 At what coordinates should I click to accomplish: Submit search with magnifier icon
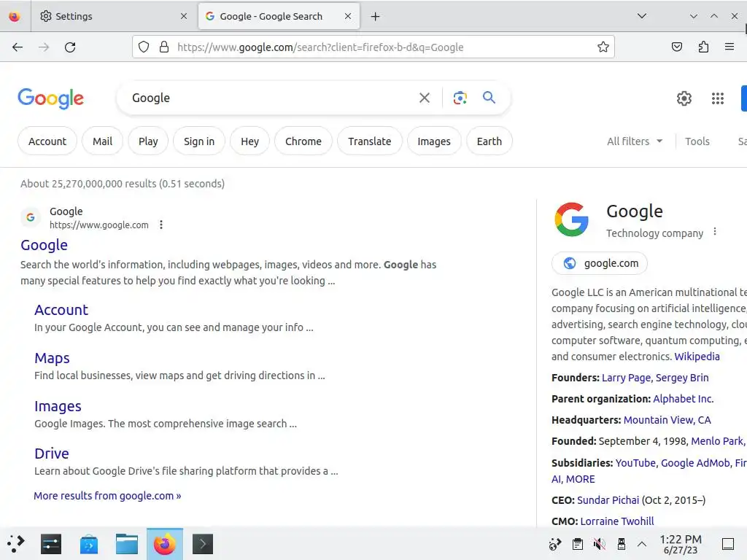pos(489,98)
